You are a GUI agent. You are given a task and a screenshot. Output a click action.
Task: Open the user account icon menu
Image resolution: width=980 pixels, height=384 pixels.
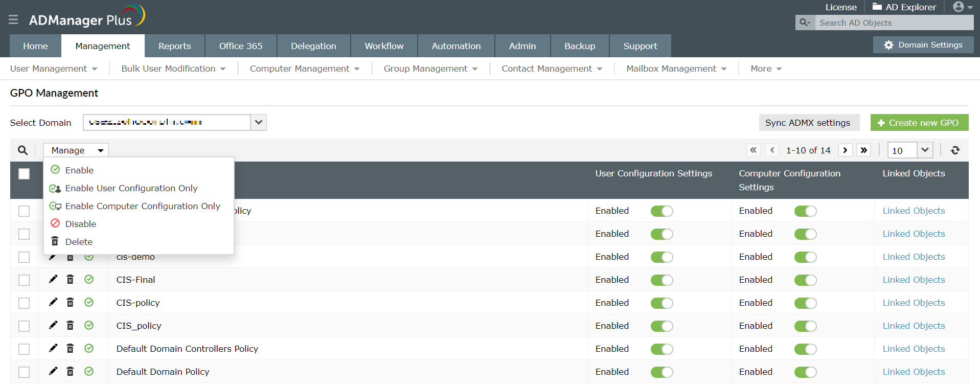pyautogui.click(x=962, y=7)
